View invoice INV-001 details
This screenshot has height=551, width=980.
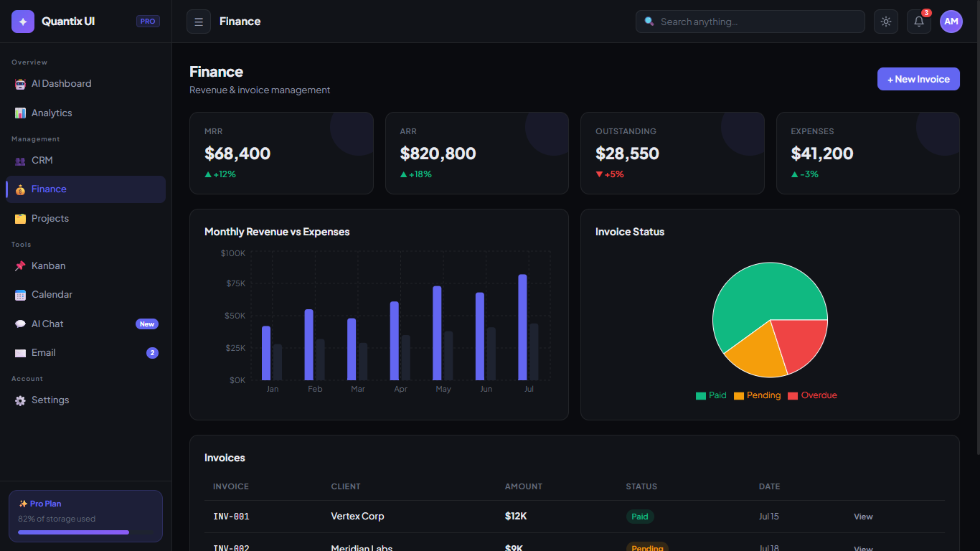863,517
